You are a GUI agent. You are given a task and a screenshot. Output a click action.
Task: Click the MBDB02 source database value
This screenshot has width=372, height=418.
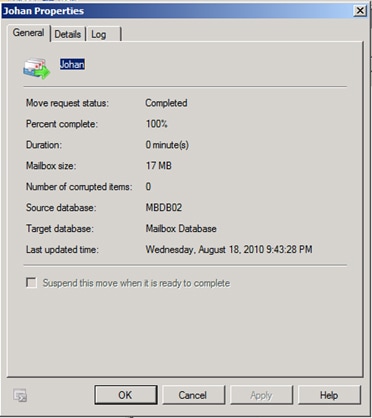[x=164, y=208]
